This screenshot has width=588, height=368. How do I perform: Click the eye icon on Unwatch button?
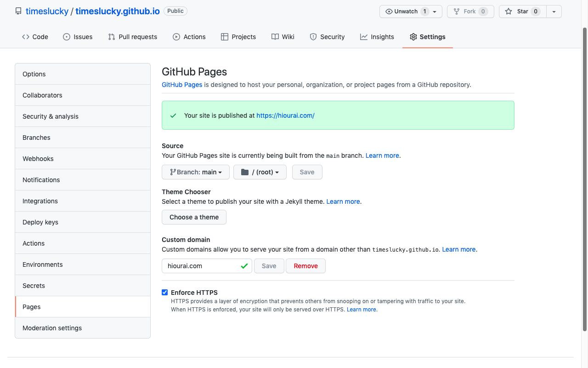[x=389, y=11]
